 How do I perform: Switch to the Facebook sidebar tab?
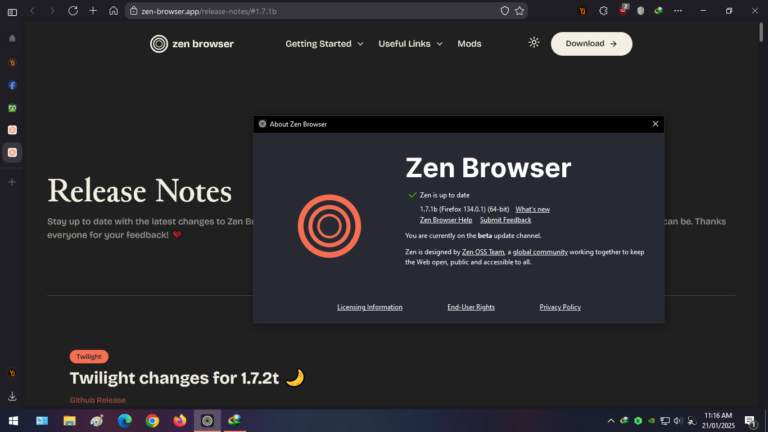12,85
